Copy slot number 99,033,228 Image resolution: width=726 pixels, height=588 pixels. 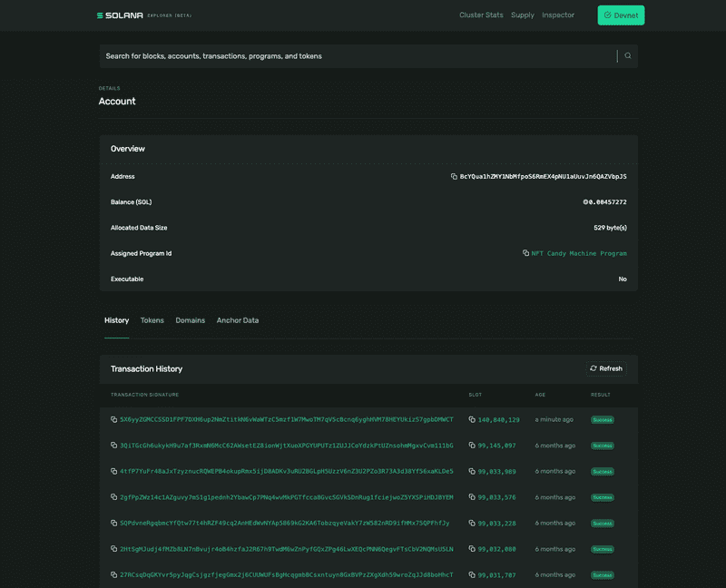[x=472, y=524]
